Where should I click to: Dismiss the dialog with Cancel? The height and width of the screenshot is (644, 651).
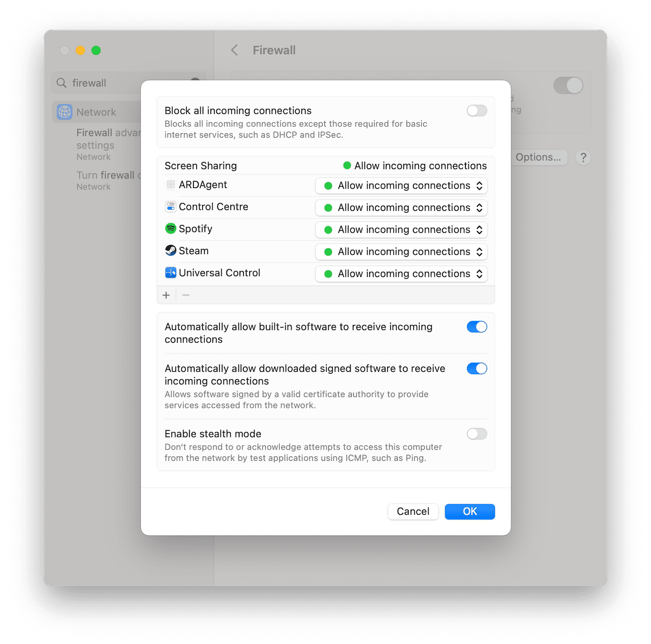click(412, 511)
